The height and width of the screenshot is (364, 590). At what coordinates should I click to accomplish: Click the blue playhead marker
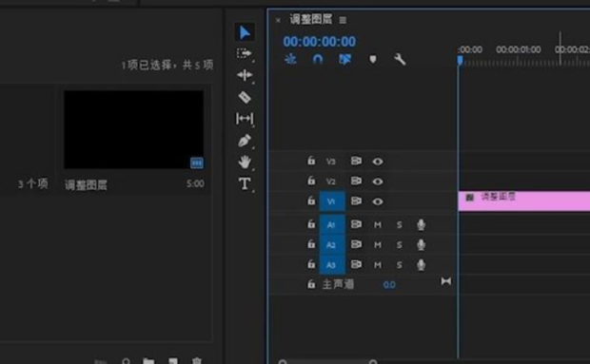click(x=460, y=61)
